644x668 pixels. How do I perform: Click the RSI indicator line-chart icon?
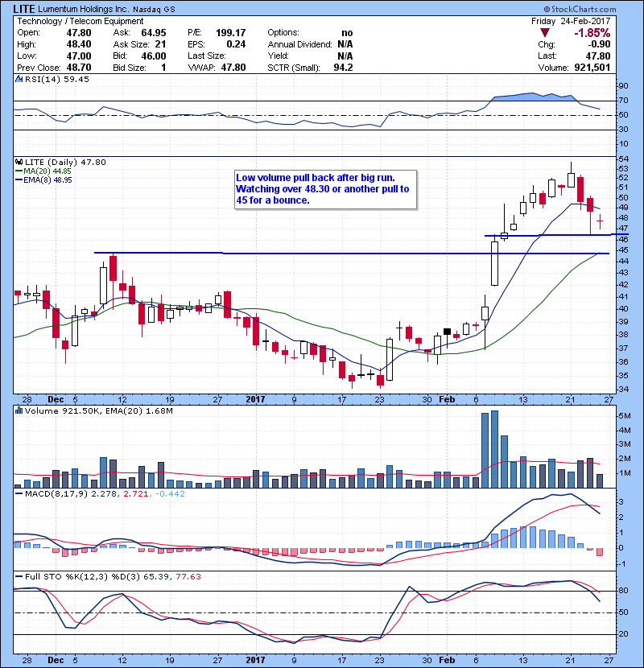pyautogui.click(x=19, y=79)
